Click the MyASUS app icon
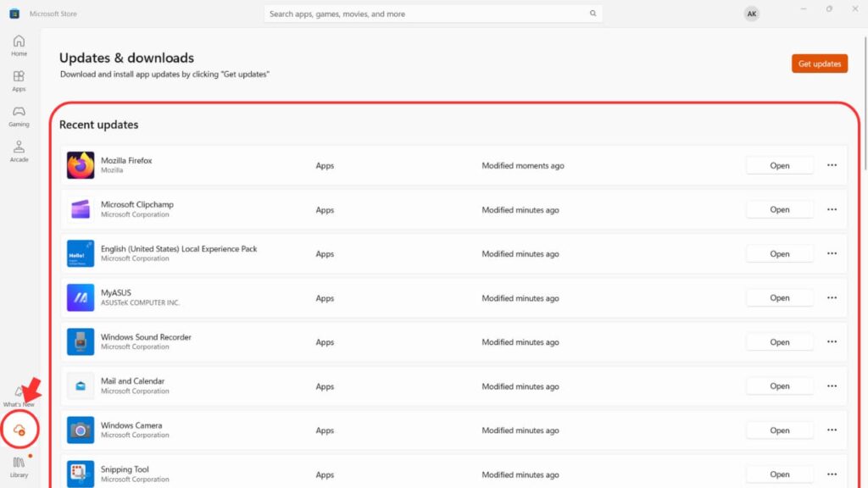This screenshot has width=868, height=488. [x=81, y=297]
